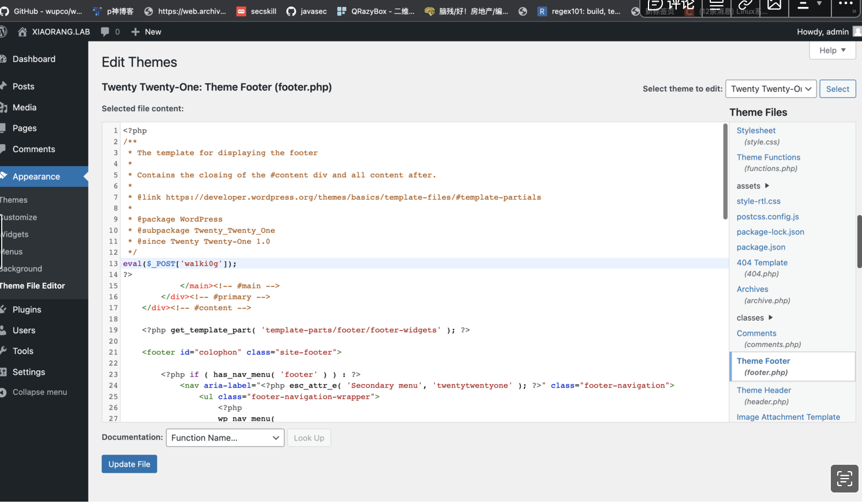Open Image Attachment Template file
Screen dimensions: 862x504
[x=788, y=417]
